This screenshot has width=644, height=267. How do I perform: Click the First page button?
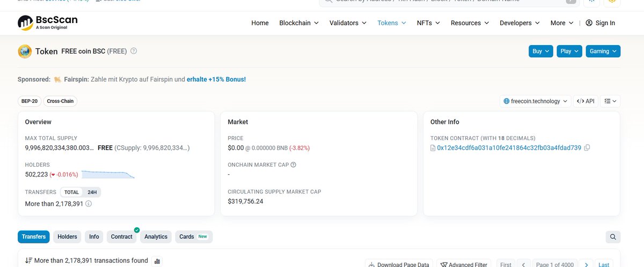tap(506, 264)
